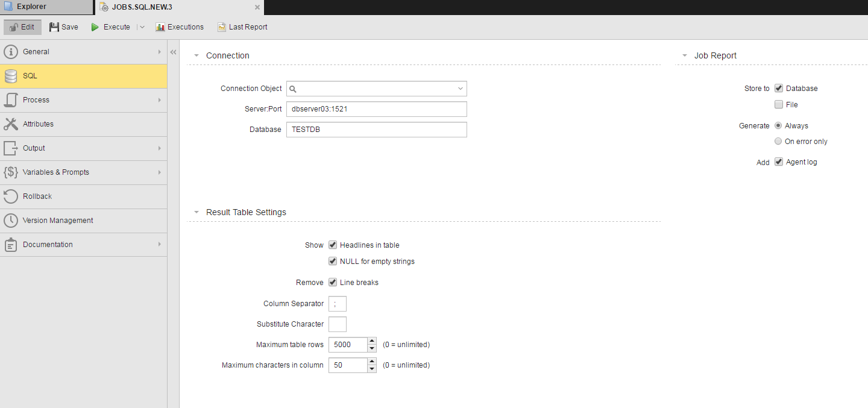Viewport: 868px width, 408px height.
Task: Open the Execute dropdown arrow
Action: 141,27
